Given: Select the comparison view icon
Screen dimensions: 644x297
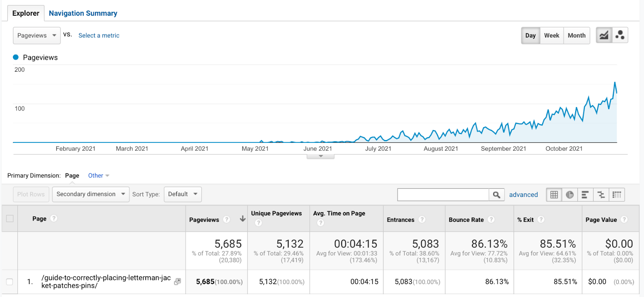Looking at the screenshot, I should click(x=601, y=195).
